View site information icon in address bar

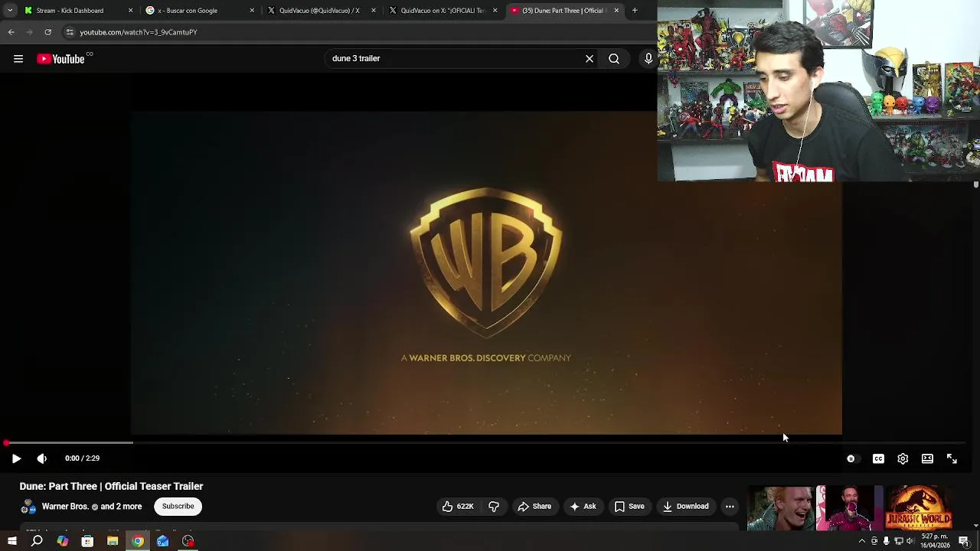[x=70, y=32]
